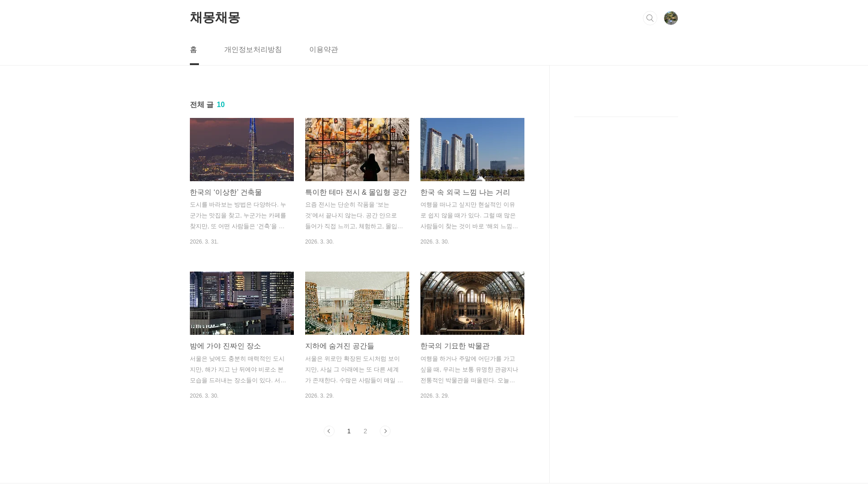The width and height of the screenshot is (868, 488).
Task: Select the 홈 tab
Action: [193, 50]
